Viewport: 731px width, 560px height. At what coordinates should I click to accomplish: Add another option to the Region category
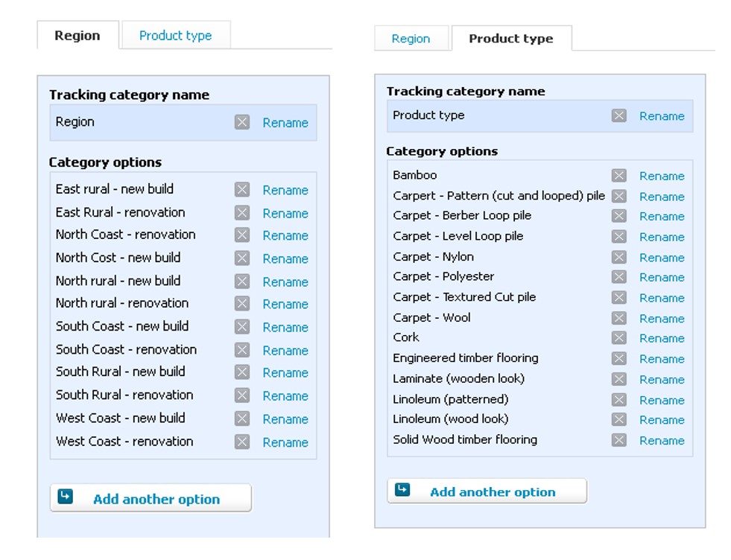(151, 499)
